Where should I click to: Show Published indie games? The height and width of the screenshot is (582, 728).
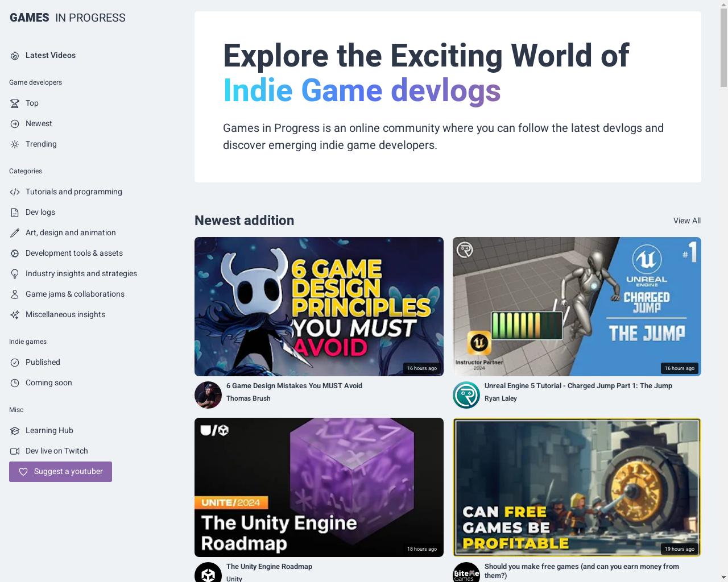click(x=43, y=362)
